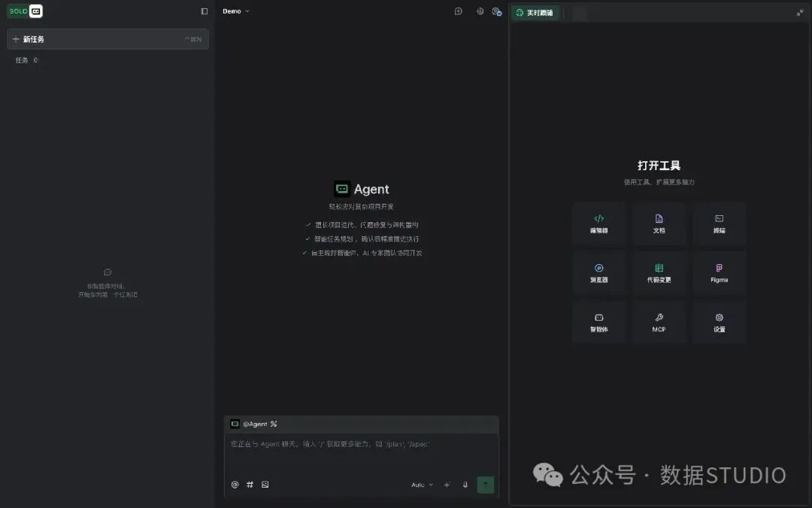Click the gear-shaped icon in chat header
Image resolution: width=812 pixels, height=508 pixels.
pos(480,11)
